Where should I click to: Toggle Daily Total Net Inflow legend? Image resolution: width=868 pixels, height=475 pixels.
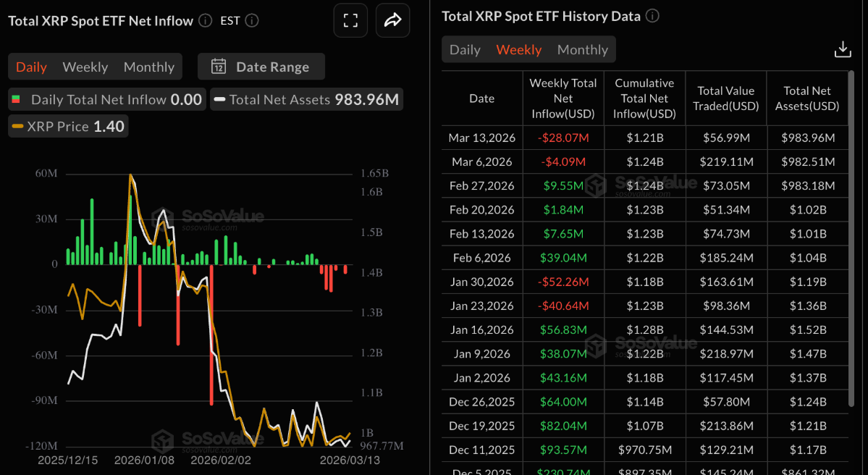[107, 100]
